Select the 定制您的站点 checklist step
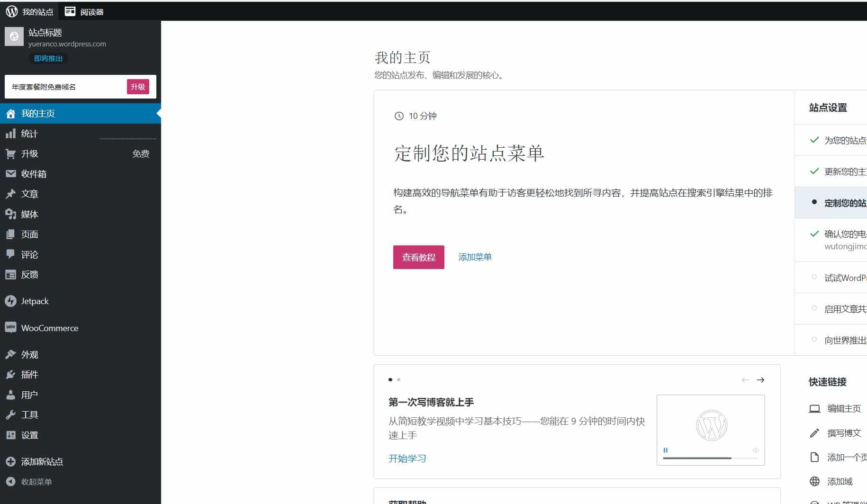 (831, 203)
